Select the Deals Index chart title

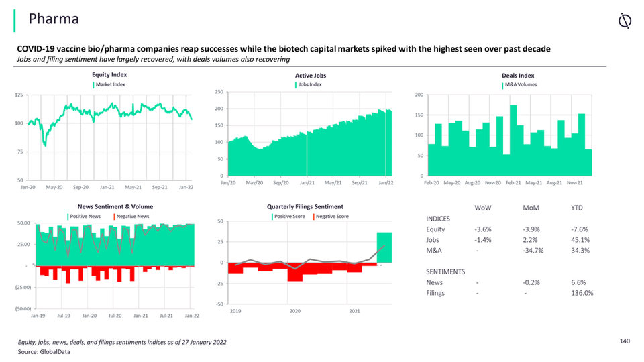click(x=518, y=76)
